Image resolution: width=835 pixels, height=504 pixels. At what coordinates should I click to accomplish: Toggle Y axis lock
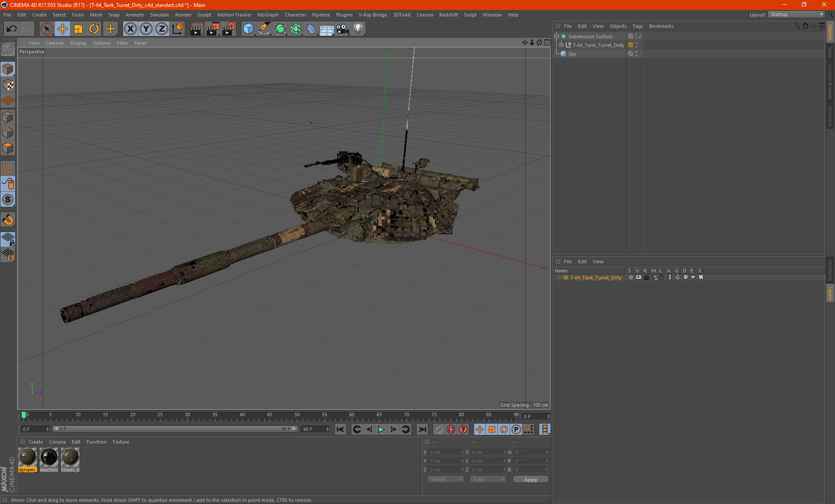click(x=146, y=29)
